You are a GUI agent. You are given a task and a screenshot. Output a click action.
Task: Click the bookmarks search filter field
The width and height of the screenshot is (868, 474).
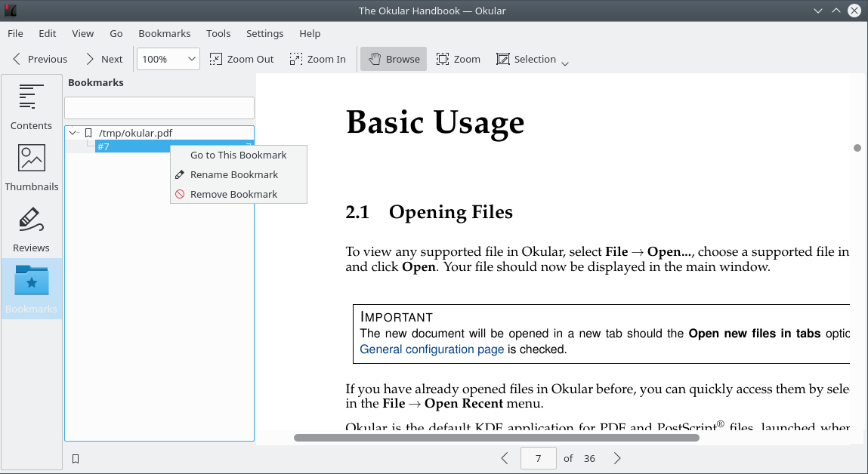coord(159,108)
